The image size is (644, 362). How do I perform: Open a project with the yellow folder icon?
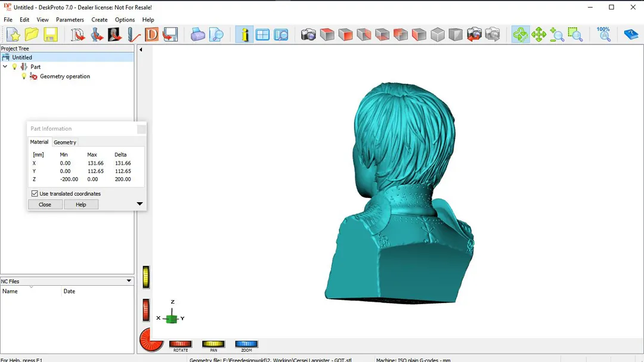point(32,35)
